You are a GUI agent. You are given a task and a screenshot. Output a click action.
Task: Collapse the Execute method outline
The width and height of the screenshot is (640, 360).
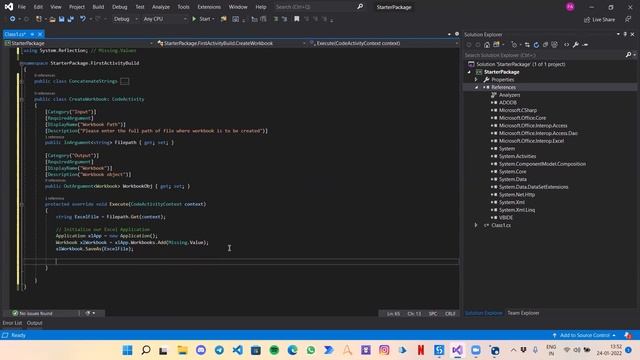pos(22,204)
